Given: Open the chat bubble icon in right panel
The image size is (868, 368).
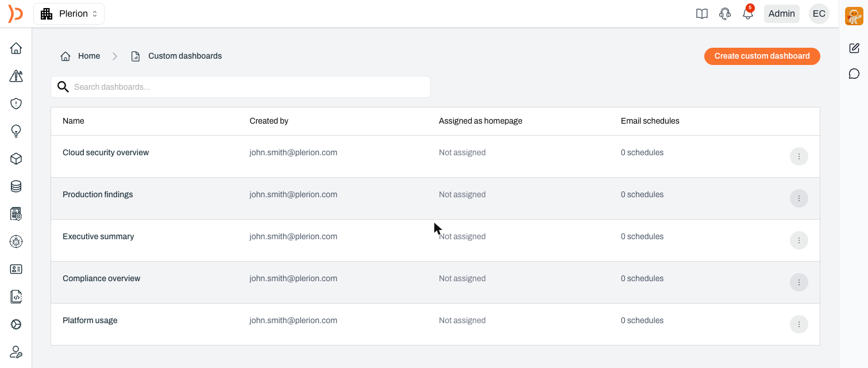Looking at the screenshot, I should point(854,74).
